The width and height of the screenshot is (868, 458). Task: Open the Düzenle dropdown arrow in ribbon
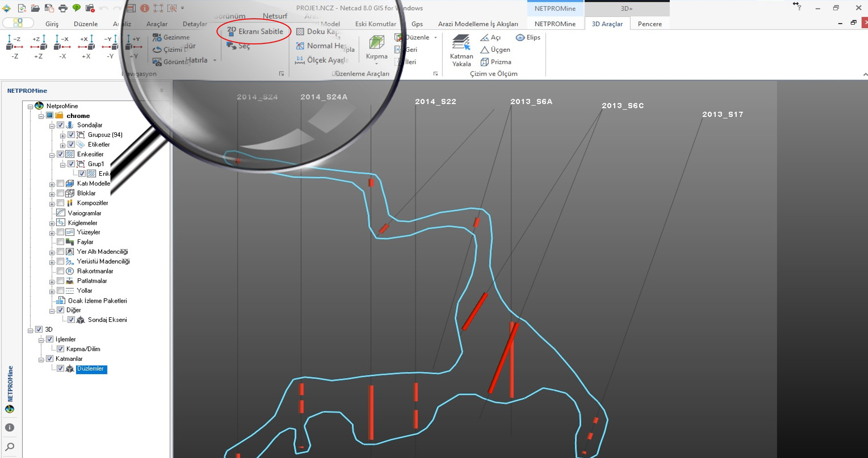435,38
